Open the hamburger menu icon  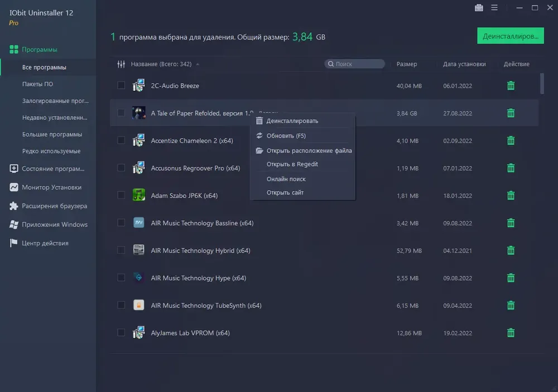click(x=494, y=7)
